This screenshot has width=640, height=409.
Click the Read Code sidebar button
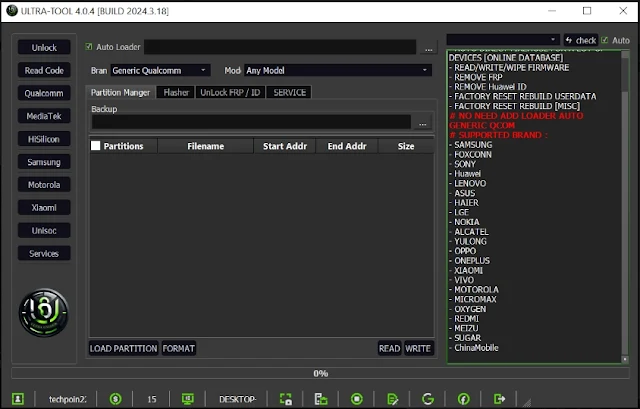[x=44, y=70]
